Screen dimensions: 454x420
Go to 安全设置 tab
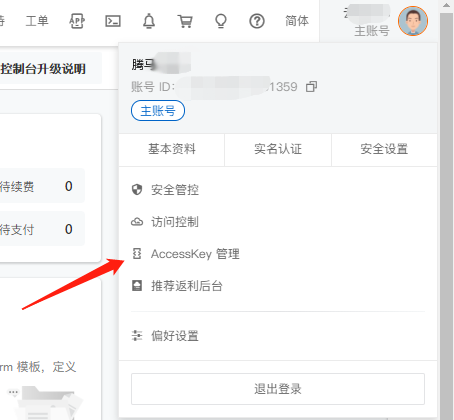coord(384,149)
